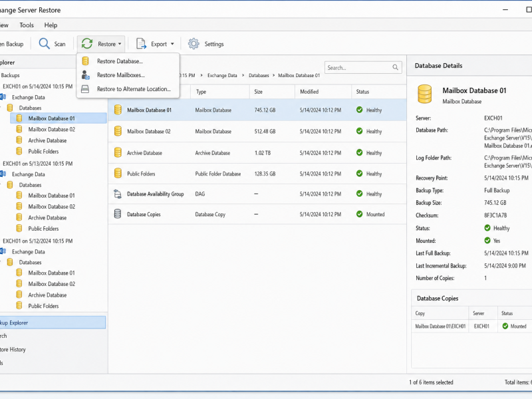Click the Database Copies grey cylinder icon
Viewport: 532px width, 399px height.
coord(118,214)
